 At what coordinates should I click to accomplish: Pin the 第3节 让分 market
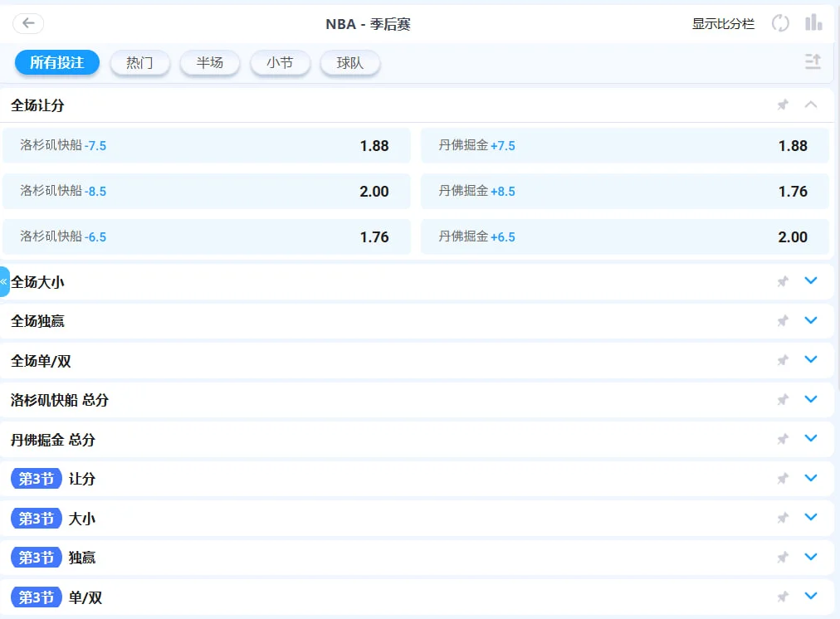(x=782, y=479)
